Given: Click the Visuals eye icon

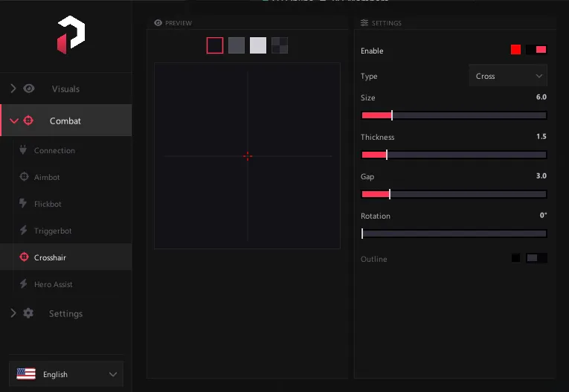Looking at the screenshot, I should 29,89.
